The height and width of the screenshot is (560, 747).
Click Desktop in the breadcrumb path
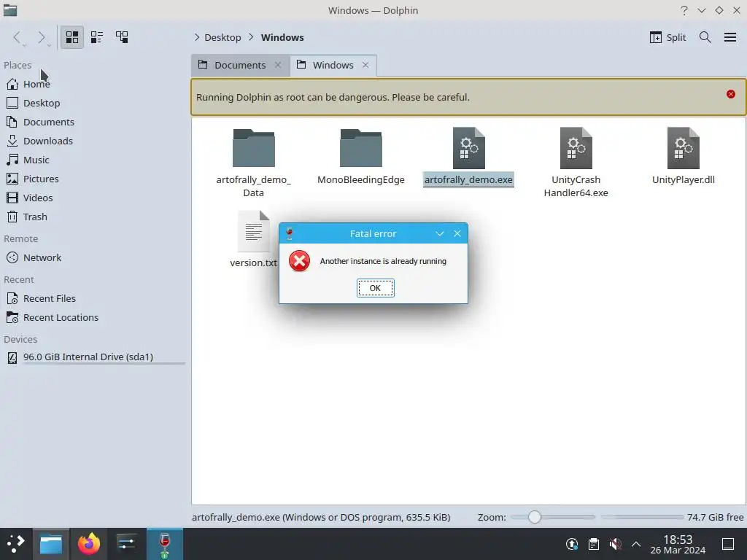click(222, 38)
